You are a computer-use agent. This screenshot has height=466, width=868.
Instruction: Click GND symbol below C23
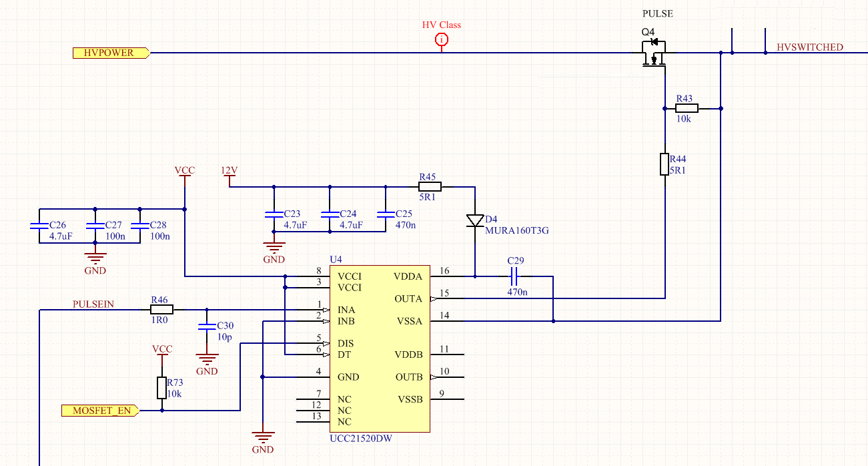coord(274,248)
